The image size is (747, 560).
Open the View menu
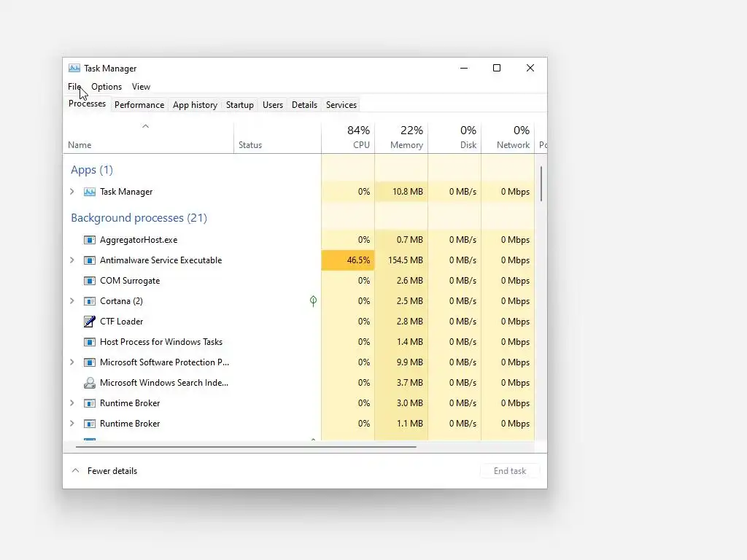point(141,87)
